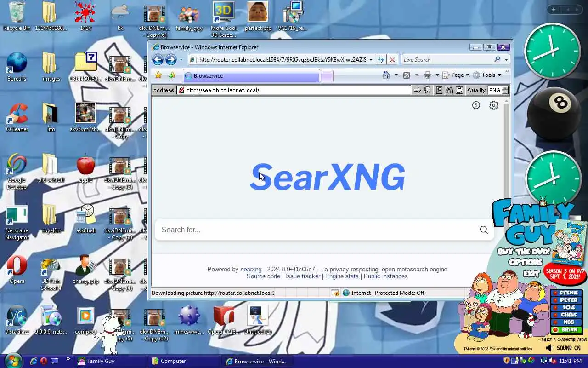Open the Print options dropdown arrow
Screen dimensions: 588x368
click(437, 75)
